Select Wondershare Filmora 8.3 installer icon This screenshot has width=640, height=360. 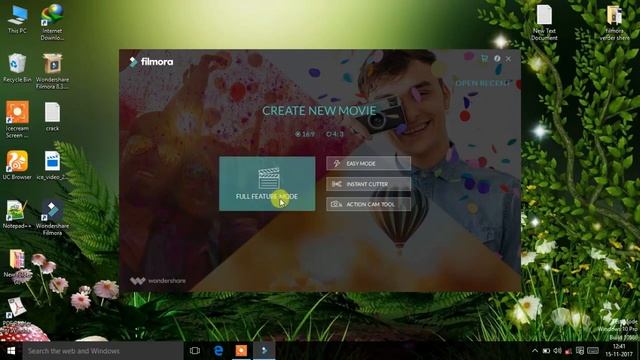pyautogui.click(x=52, y=71)
